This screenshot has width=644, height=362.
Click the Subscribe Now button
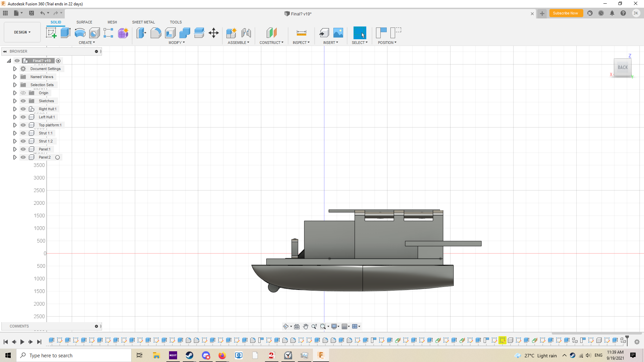pos(566,13)
